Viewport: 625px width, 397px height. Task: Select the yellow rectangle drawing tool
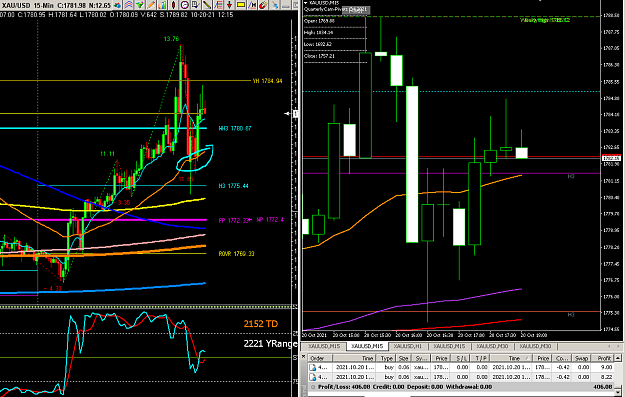[241, 5]
